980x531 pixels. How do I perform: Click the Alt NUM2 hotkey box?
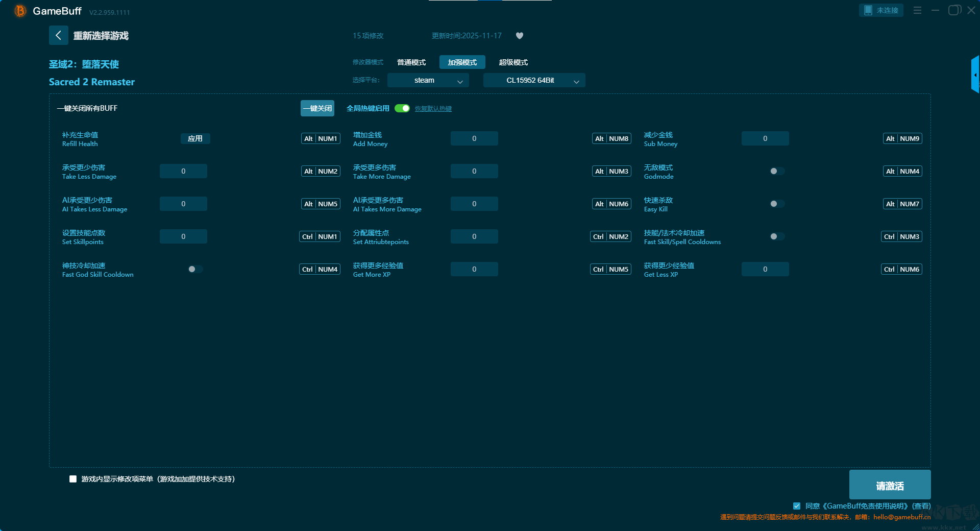point(321,171)
